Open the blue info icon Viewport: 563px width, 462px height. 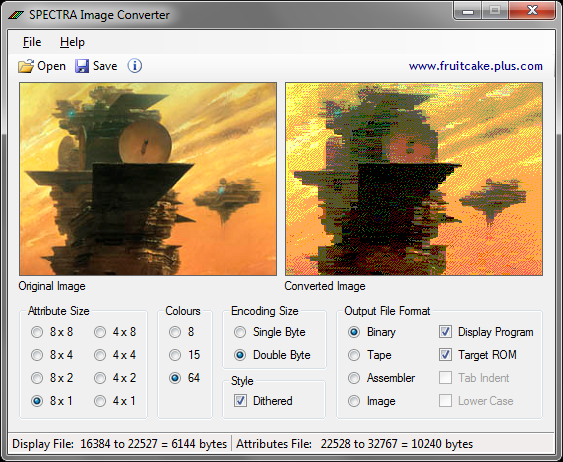click(135, 66)
